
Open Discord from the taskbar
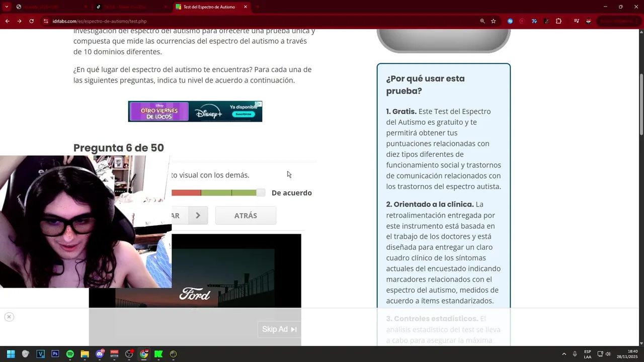coord(100,354)
